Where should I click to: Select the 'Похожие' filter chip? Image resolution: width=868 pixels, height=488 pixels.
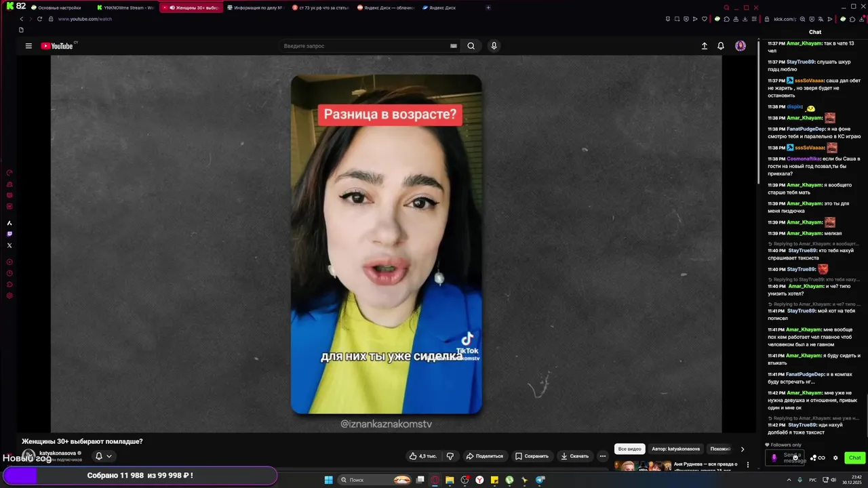pos(720,449)
